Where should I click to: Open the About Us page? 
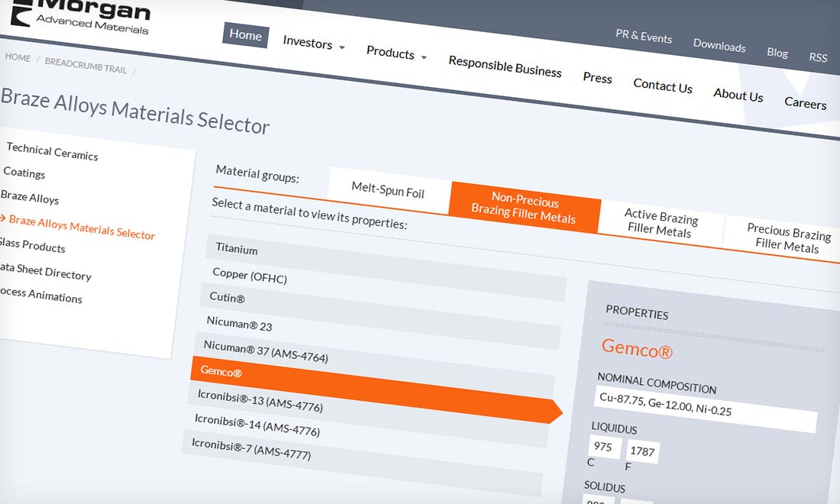(x=738, y=95)
